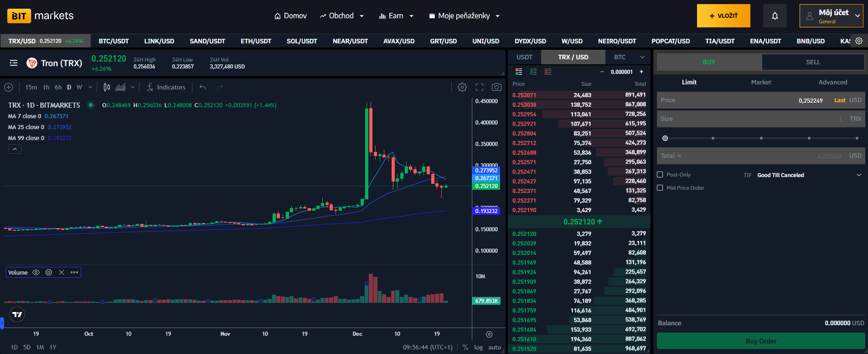Switch to the Advanced order tab
The width and height of the screenshot is (868, 354).
pyautogui.click(x=832, y=82)
